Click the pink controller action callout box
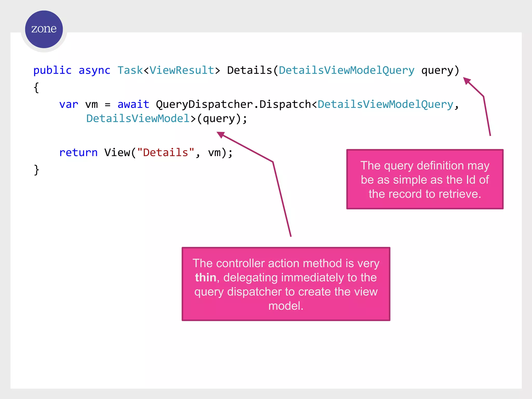The width and height of the screenshot is (532, 399). pos(286,284)
